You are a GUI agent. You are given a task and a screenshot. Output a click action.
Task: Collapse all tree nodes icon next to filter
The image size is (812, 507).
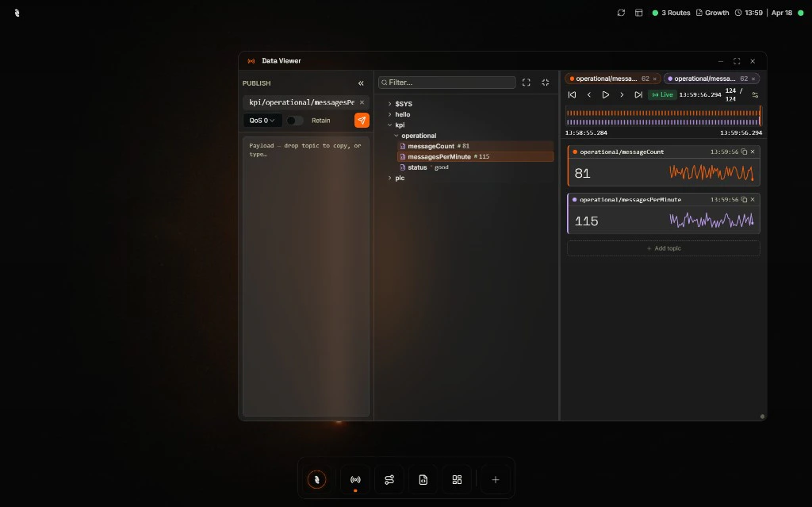click(x=546, y=83)
